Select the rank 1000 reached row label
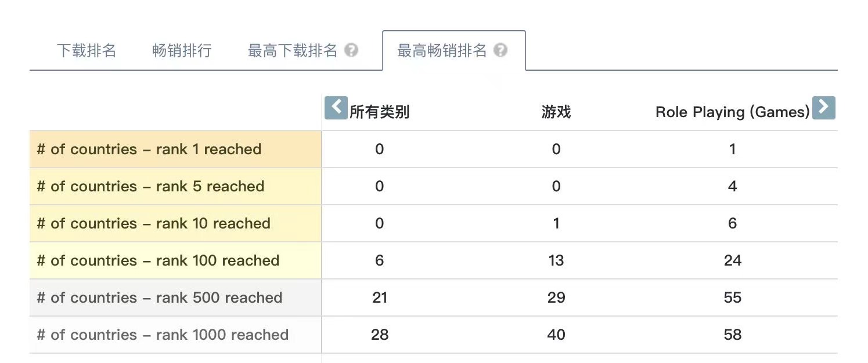This screenshot has height=363, width=868. click(175, 335)
